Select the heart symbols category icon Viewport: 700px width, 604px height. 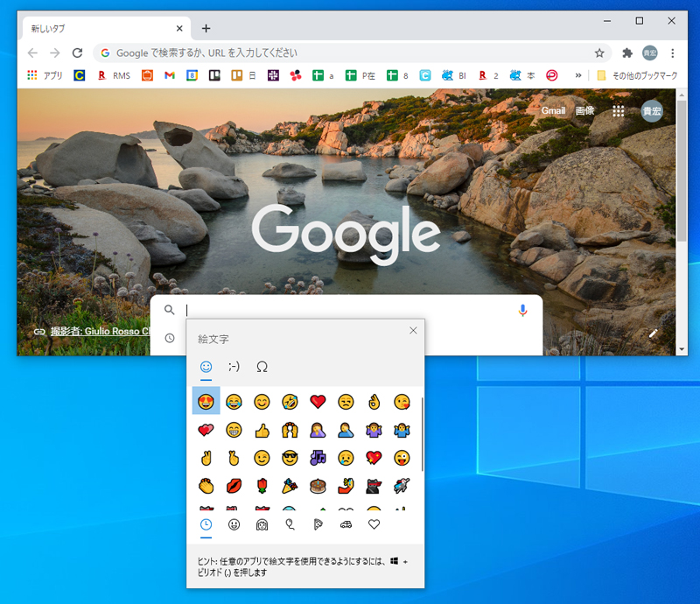(374, 523)
